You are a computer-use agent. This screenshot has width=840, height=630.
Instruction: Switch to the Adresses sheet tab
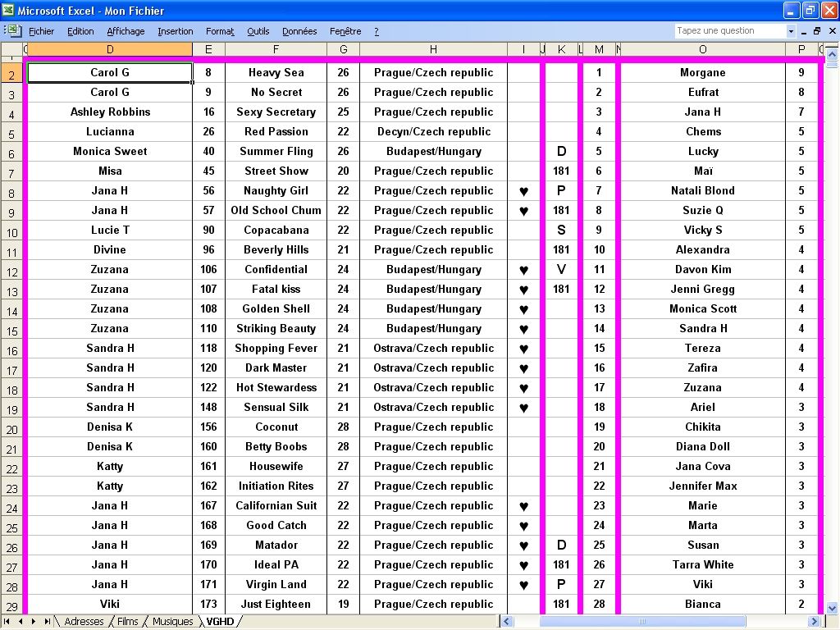point(84,622)
